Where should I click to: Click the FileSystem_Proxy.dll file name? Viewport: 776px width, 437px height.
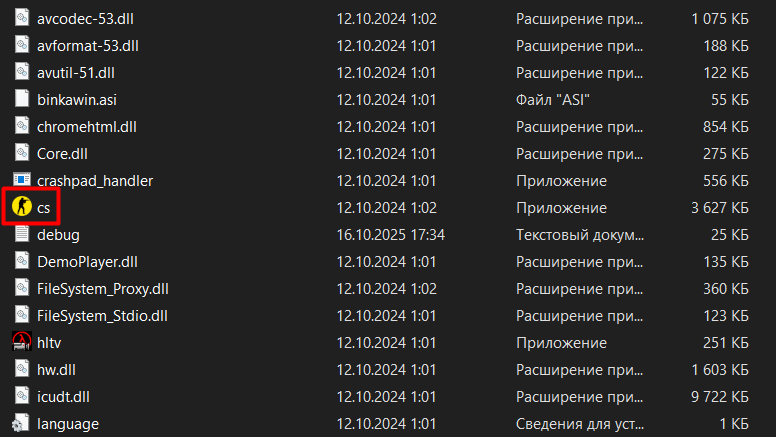pyautogui.click(x=103, y=288)
